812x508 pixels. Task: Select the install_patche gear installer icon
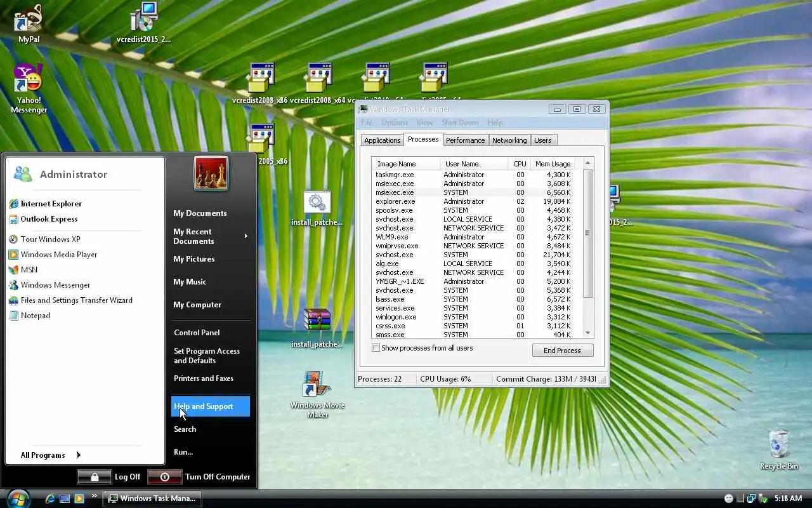coord(317,208)
